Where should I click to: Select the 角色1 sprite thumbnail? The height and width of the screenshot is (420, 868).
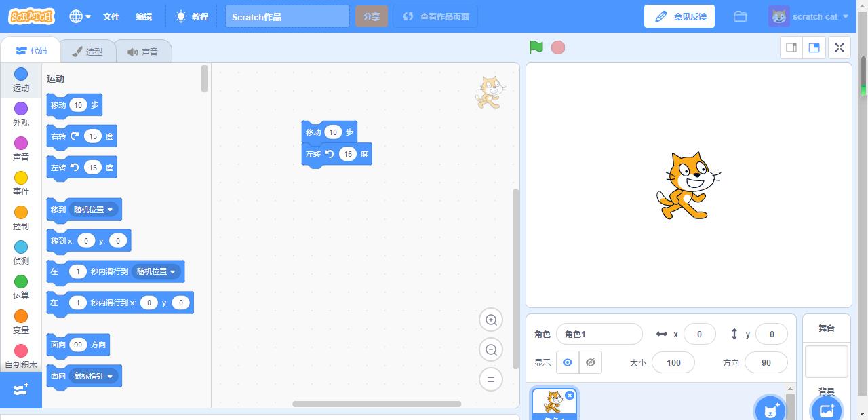coord(554,404)
